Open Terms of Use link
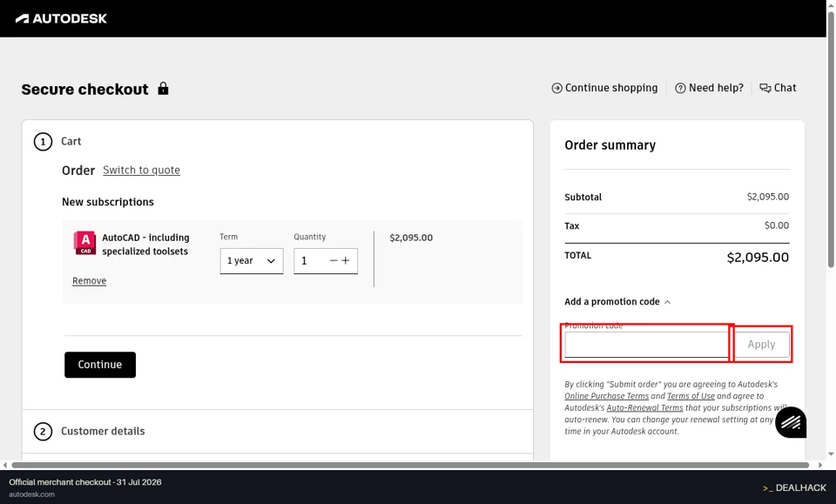Image resolution: width=836 pixels, height=504 pixels. point(691,396)
